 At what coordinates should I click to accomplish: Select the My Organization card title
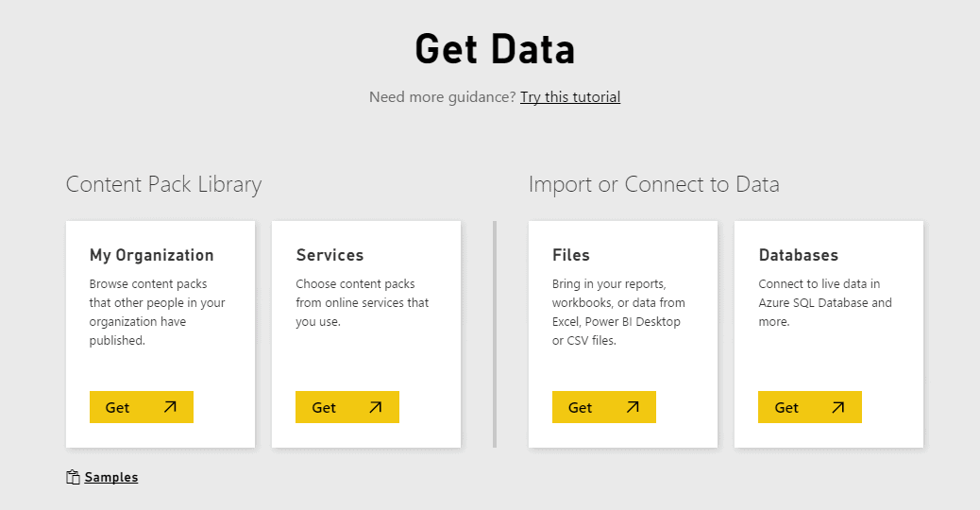click(152, 255)
